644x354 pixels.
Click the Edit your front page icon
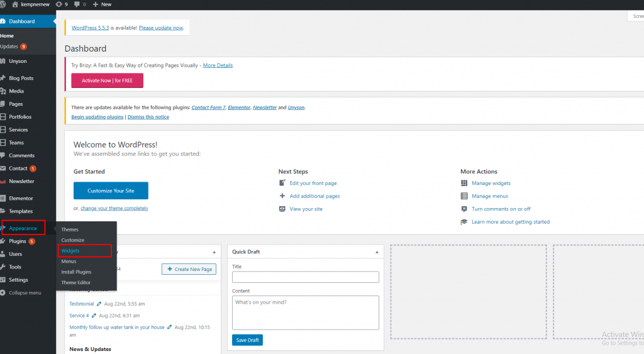(x=282, y=183)
